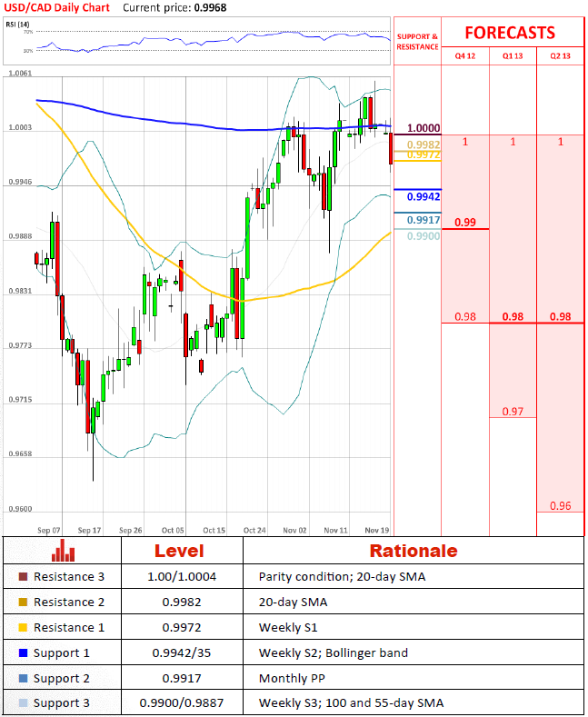Select the yellow Resistance 1 color marker
This screenshot has width=588, height=717.
pos(23,628)
